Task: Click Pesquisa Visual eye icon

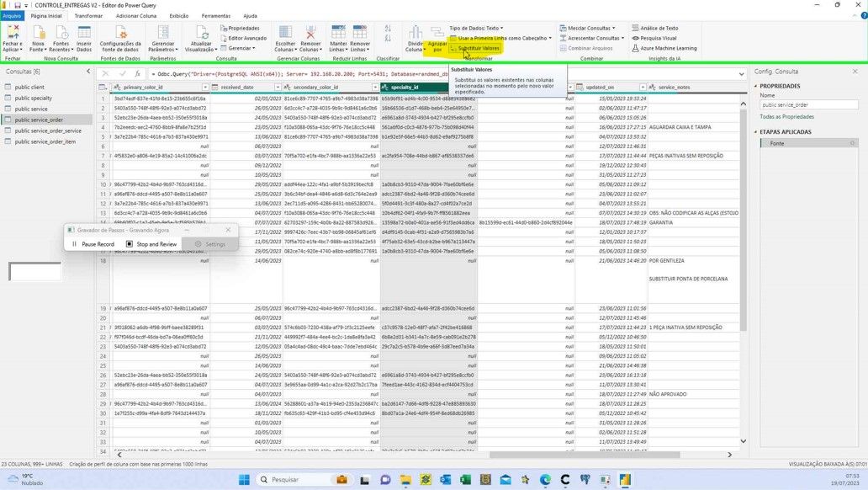Action: pyautogui.click(x=636, y=38)
